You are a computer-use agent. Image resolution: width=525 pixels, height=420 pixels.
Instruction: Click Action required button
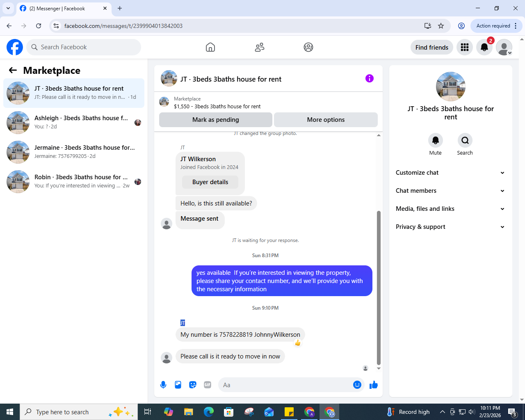(493, 26)
